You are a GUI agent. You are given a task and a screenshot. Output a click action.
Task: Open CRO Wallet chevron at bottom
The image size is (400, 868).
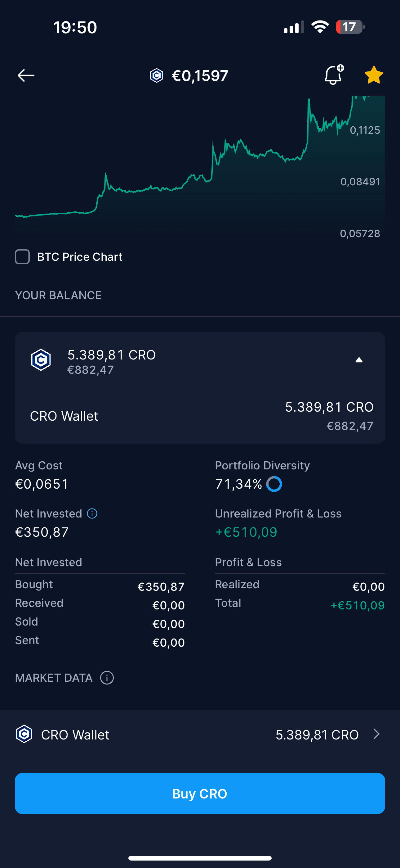[377, 734]
